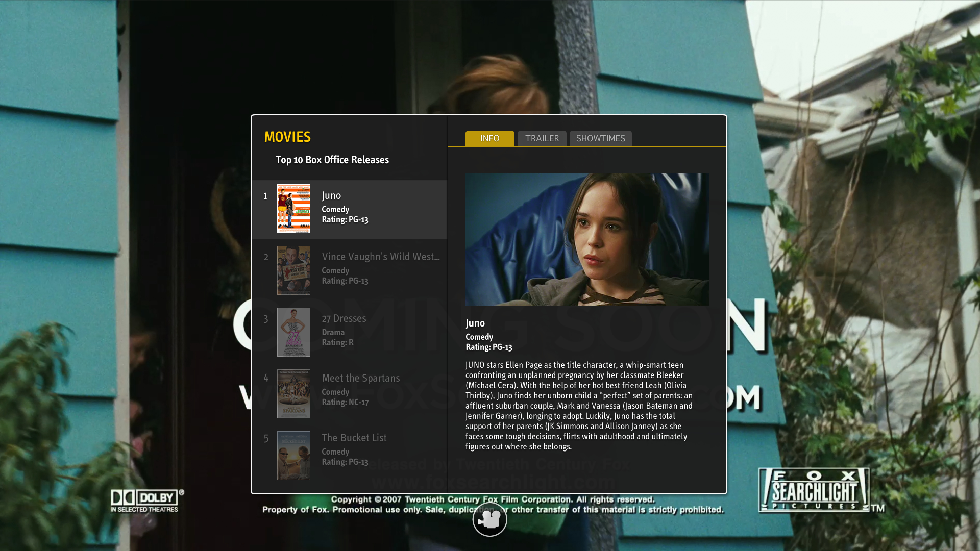Click Rating: PG-13 in the info pane

[489, 347]
